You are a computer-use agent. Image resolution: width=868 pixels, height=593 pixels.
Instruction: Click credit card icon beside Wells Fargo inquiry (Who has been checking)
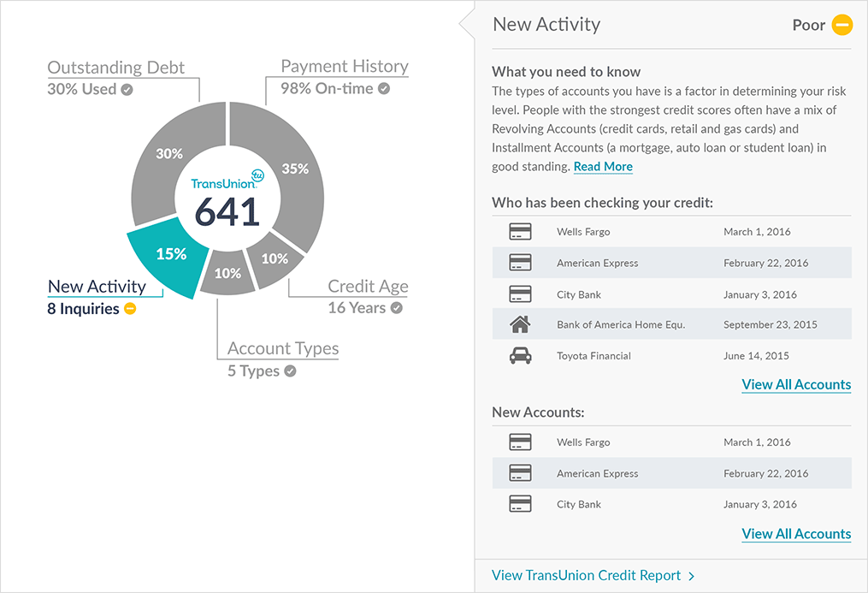[x=520, y=231]
